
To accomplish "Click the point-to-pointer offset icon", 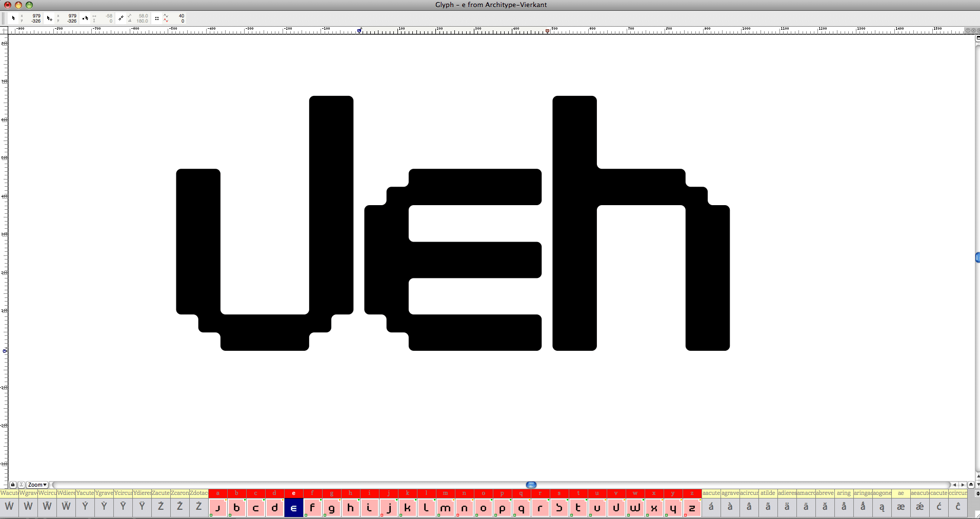I will [x=85, y=18].
